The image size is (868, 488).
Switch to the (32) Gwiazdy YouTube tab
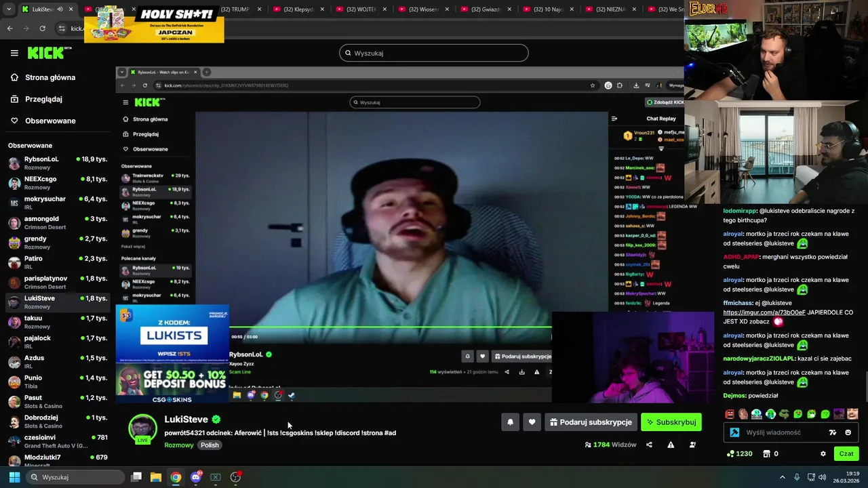tap(486, 9)
